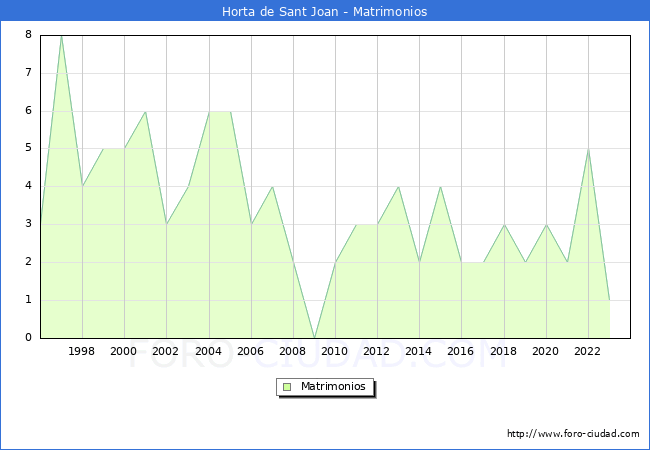The height and width of the screenshot is (450, 650).
Task: Select the 2008 x-axis label
Action: (x=292, y=352)
